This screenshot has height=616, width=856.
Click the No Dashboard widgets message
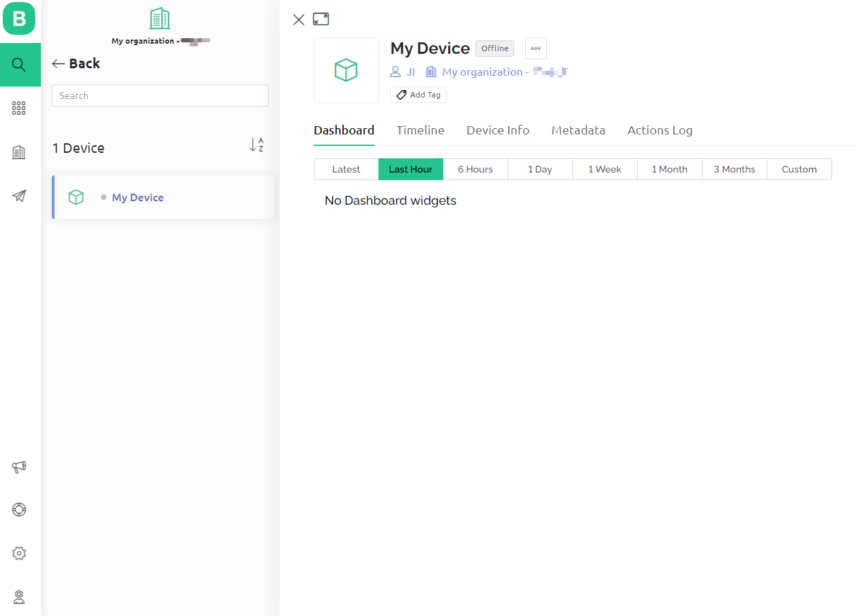coord(390,201)
